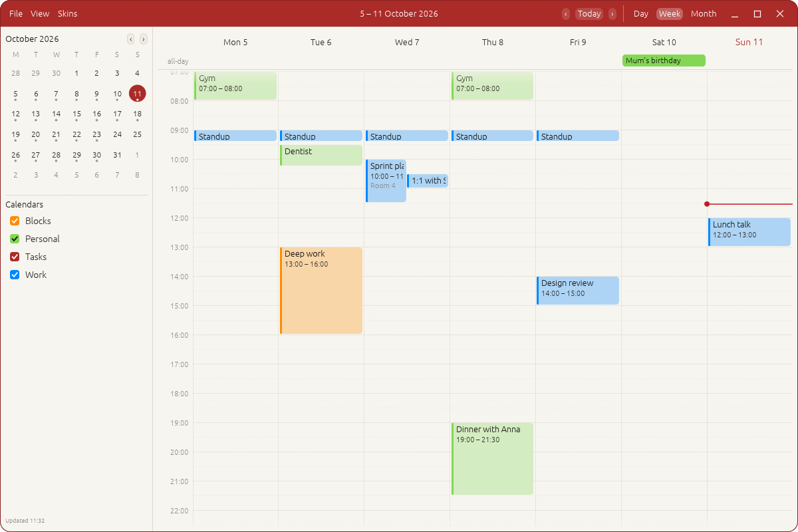Click the Wed 7 column header
The height and width of the screenshot is (532, 798).
click(407, 42)
